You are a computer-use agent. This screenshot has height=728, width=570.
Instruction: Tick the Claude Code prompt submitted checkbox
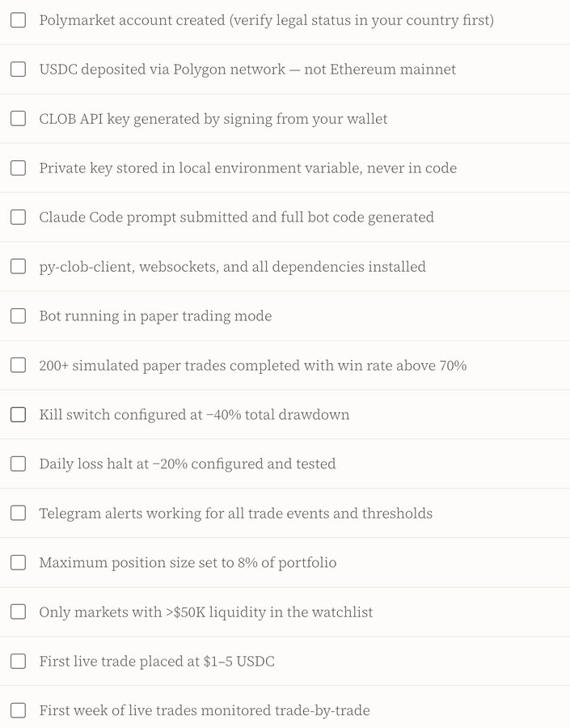[x=18, y=218]
